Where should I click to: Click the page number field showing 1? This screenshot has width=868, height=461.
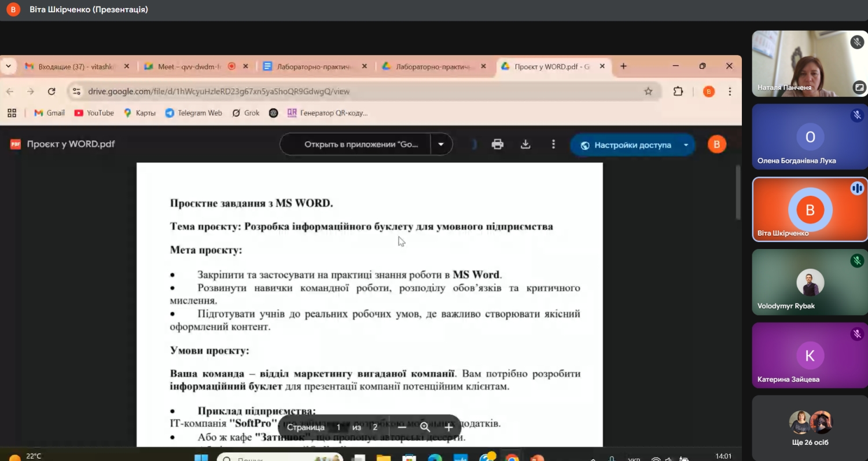click(339, 427)
